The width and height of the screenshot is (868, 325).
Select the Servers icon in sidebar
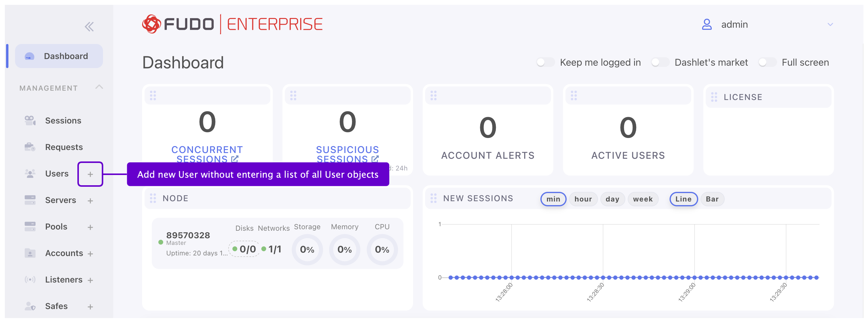tap(30, 200)
